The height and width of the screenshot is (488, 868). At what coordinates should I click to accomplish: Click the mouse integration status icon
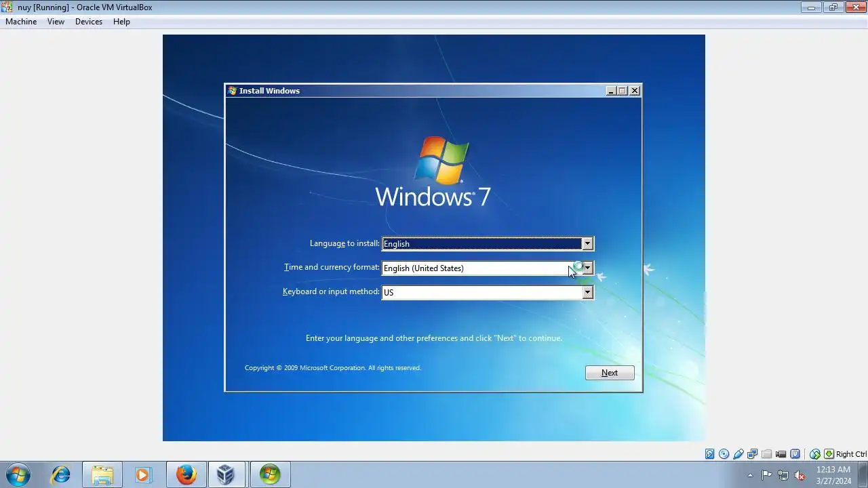pos(815,454)
